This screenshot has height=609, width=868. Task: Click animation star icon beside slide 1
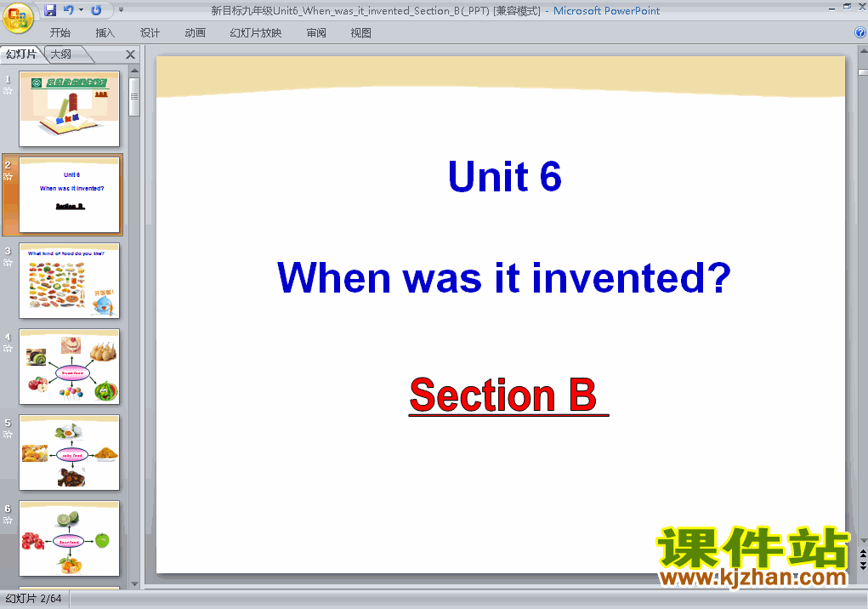[8, 91]
